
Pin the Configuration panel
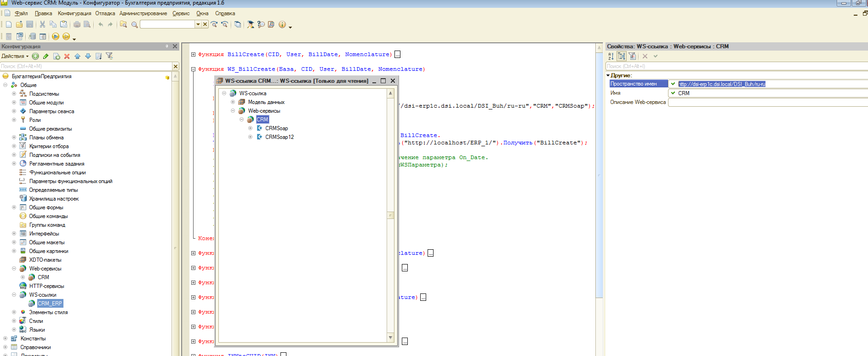pos(167,46)
